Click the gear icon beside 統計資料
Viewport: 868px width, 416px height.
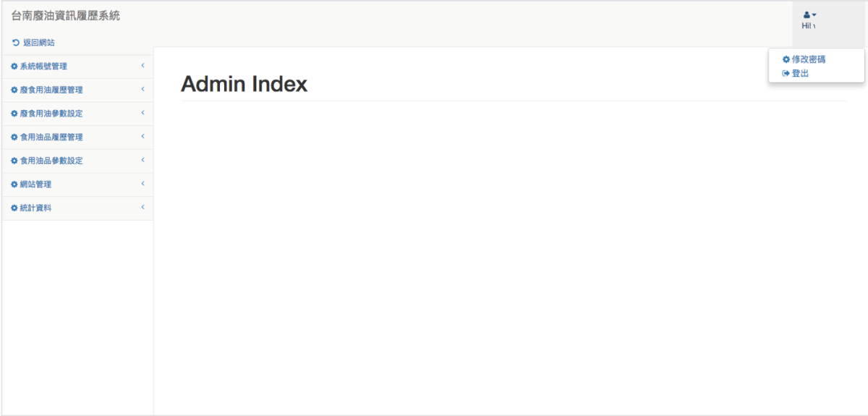click(14, 208)
